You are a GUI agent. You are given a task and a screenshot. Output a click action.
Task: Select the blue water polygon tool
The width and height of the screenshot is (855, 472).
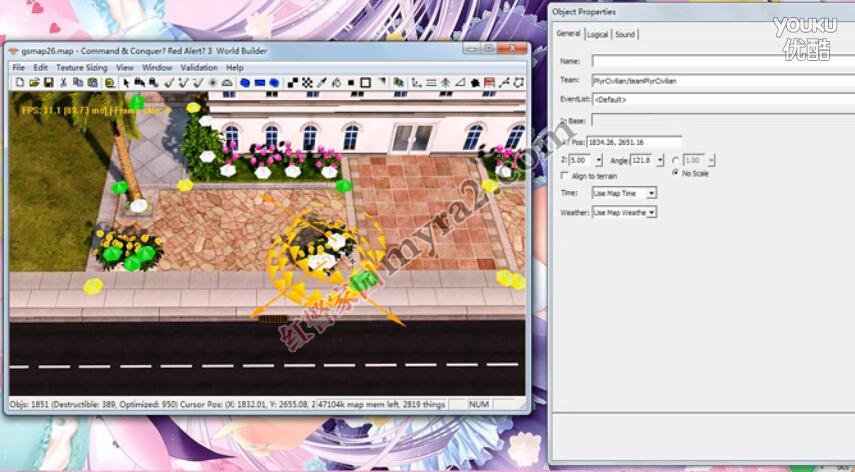click(x=245, y=82)
